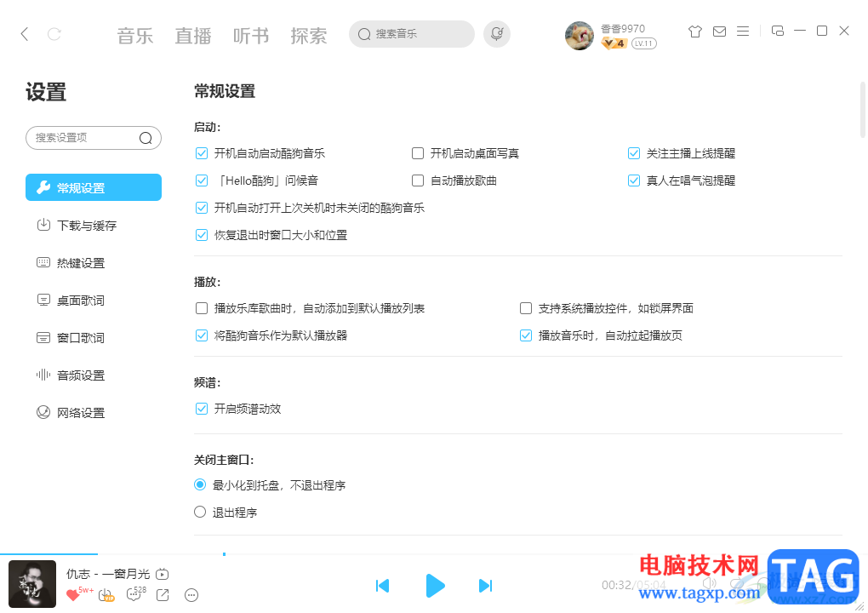Image resolution: width=868 pixels, height=613 pixels.
Task: Click song title 仇志 - 一窗月光
Action: pyautogui.click(x=108, y=574)
